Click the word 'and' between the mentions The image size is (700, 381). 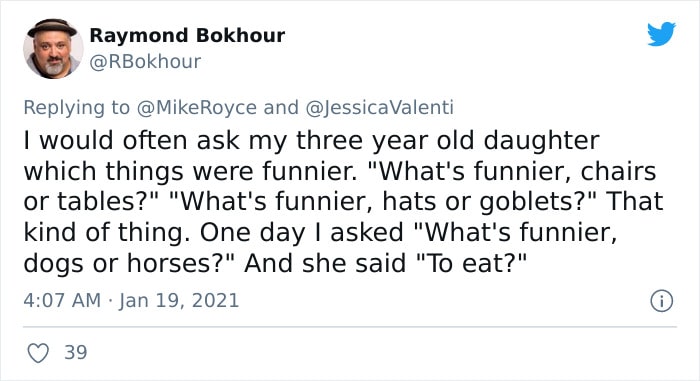point(281,108)
